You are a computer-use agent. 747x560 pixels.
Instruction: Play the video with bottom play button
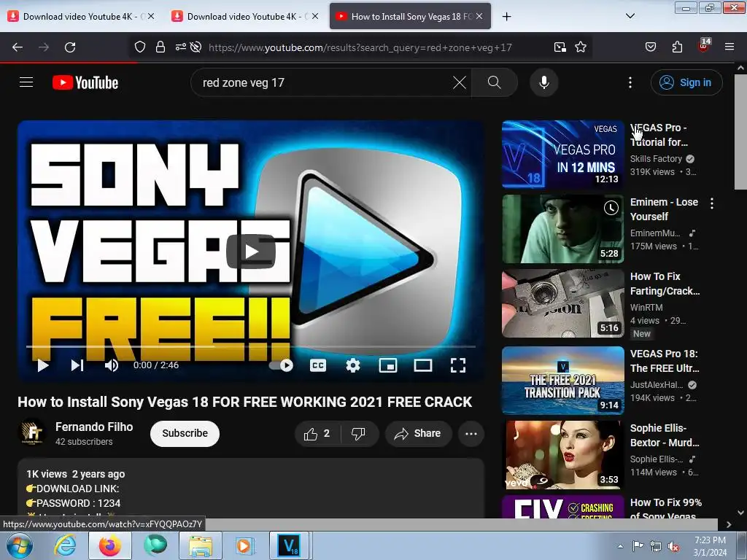pos(43,365)
